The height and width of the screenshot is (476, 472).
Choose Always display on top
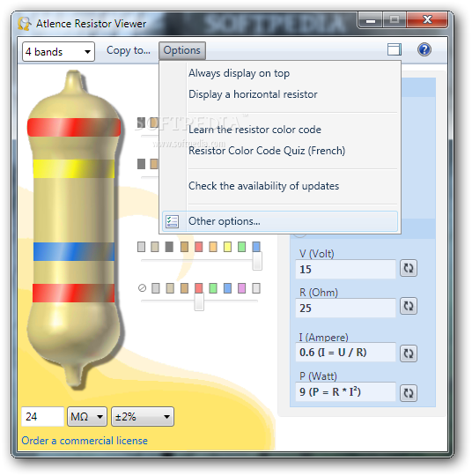(x=239, y=73)
